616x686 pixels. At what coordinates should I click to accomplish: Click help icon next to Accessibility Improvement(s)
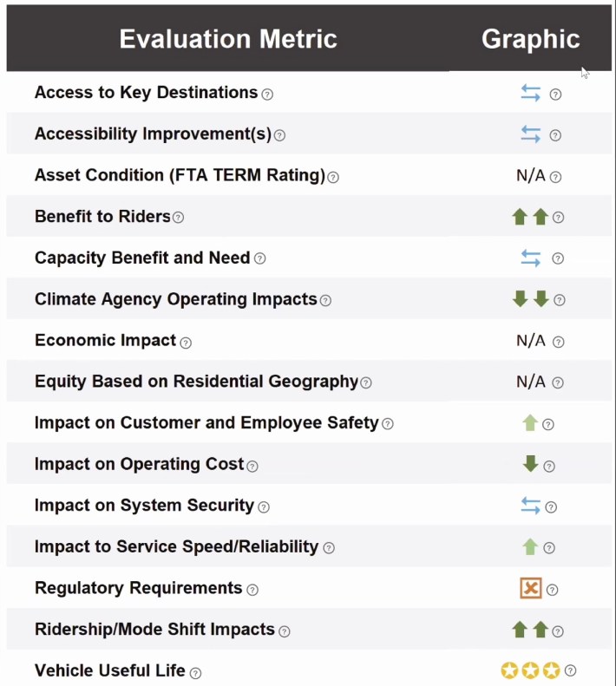pyautogui.click(x=279, y=135)
